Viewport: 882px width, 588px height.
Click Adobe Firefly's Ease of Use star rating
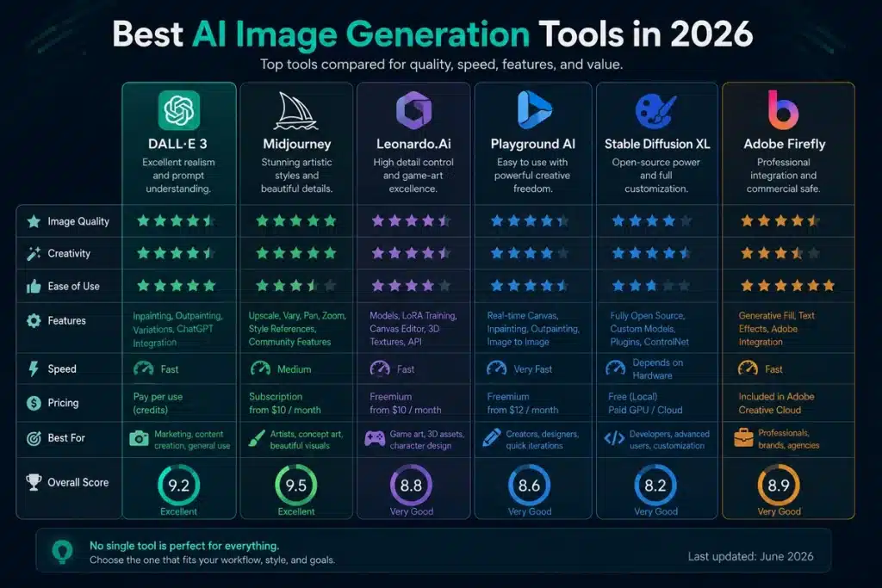point(787,286)
